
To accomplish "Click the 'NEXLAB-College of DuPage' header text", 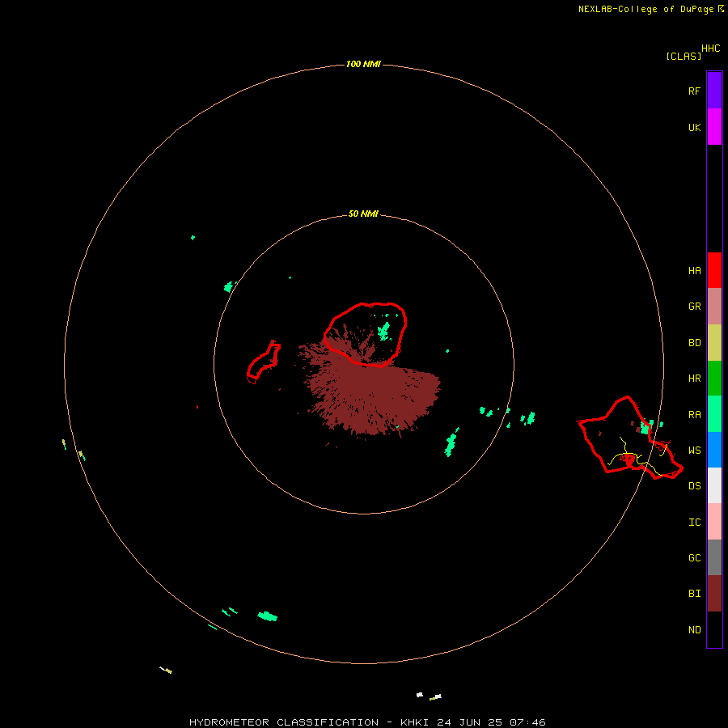I will point(645,9).
